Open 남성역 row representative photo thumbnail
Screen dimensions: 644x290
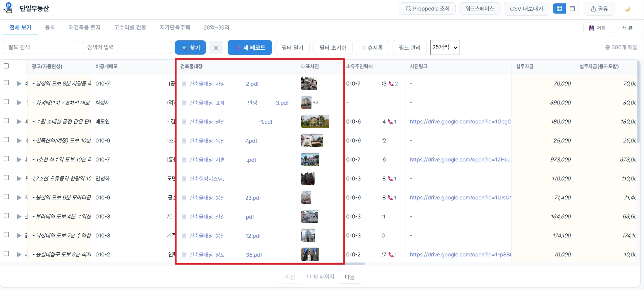point(309,83)
